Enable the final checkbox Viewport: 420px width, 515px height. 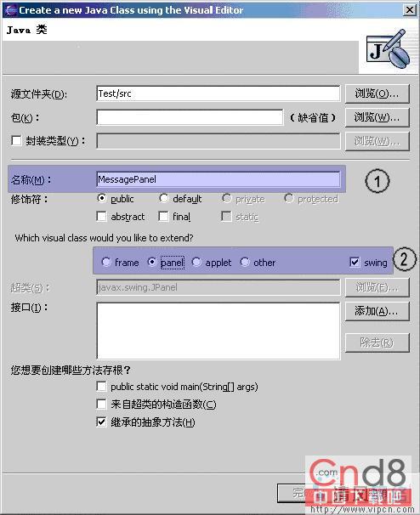[x=163, y=217]
